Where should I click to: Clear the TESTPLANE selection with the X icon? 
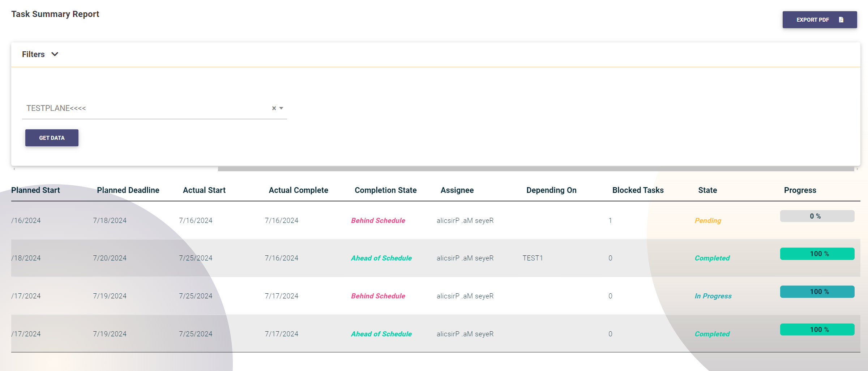[274, 108]
